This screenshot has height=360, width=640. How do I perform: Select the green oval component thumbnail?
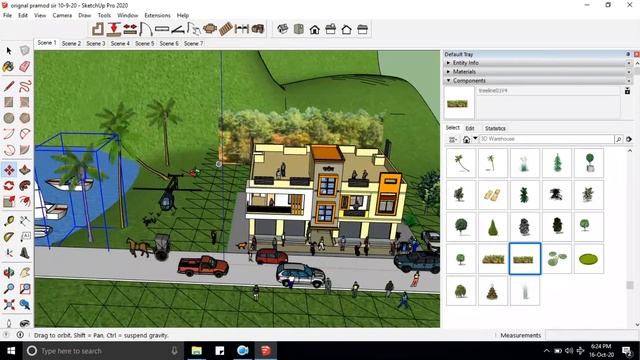(x=588, y=259)
